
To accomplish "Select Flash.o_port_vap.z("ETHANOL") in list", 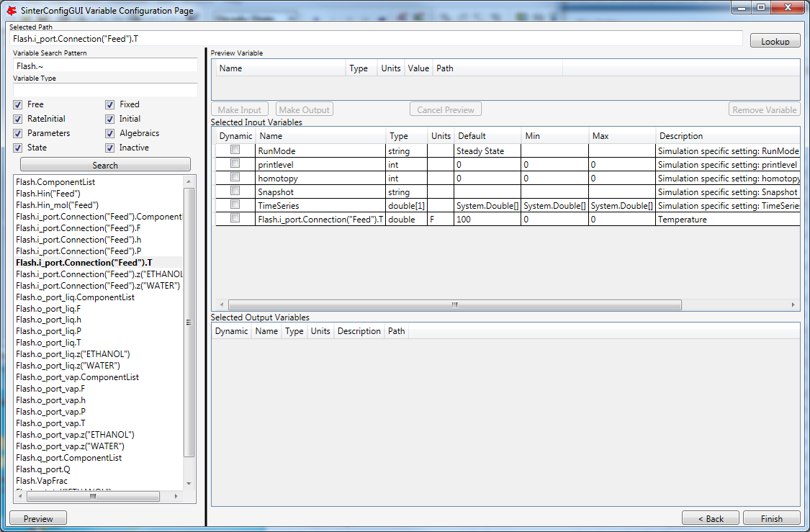I will click(x=75, y=434).
